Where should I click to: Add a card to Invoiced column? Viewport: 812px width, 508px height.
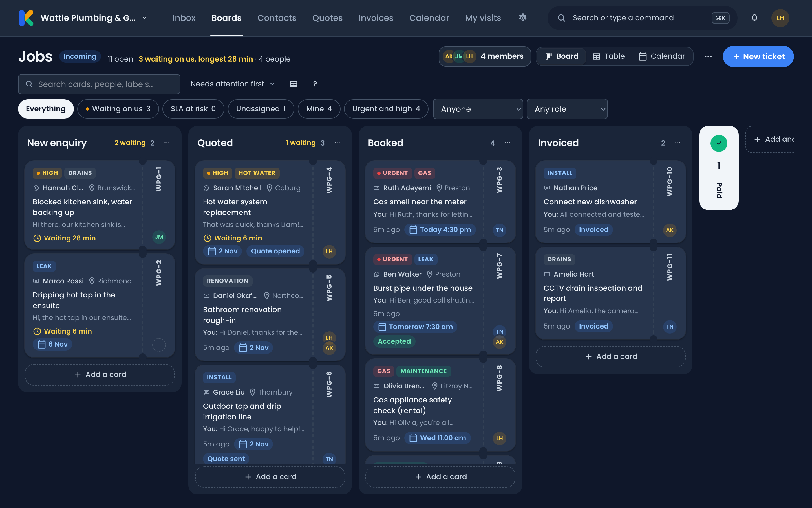pyautogui.click(x=611, y=356)
